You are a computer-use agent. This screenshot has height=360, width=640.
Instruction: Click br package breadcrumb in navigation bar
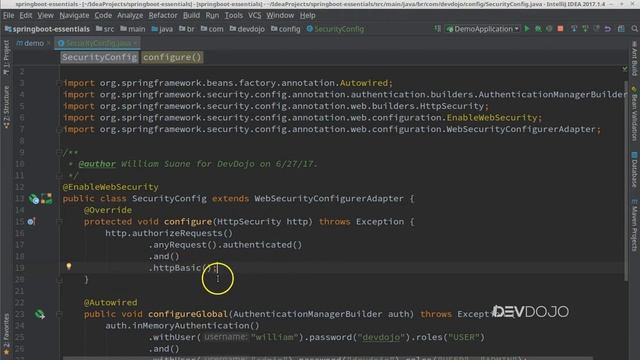pos(187,29)
